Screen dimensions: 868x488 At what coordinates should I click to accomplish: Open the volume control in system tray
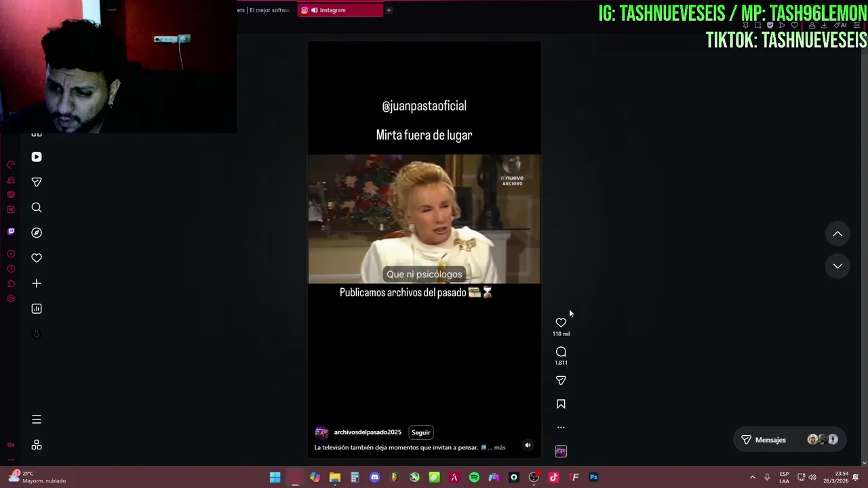pos(812,477)
